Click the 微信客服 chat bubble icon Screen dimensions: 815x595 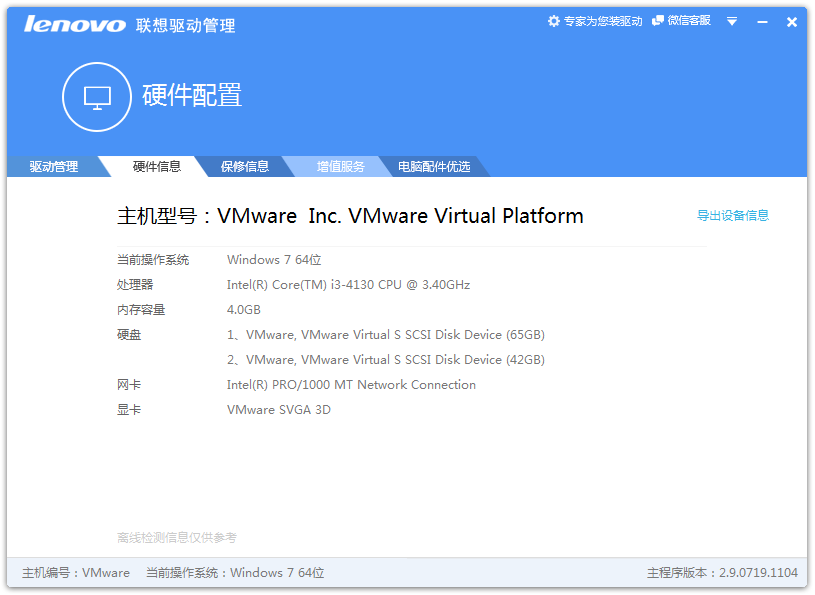tap(658, 21)
